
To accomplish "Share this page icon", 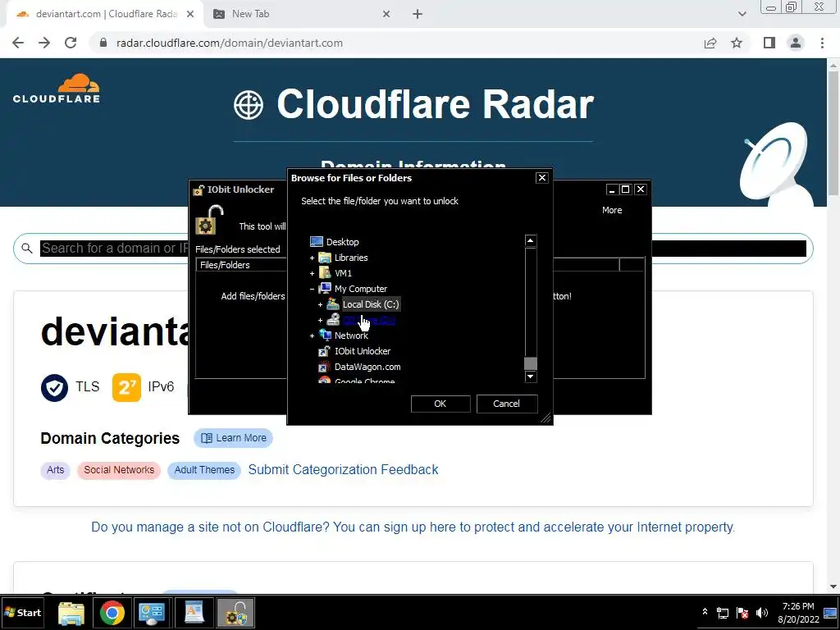I will (x=710, y=43).
